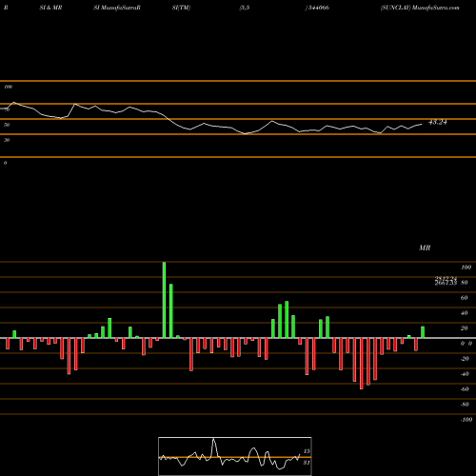Click the 40 label on MR axis
Screen dimensions: 476x476
465,313
